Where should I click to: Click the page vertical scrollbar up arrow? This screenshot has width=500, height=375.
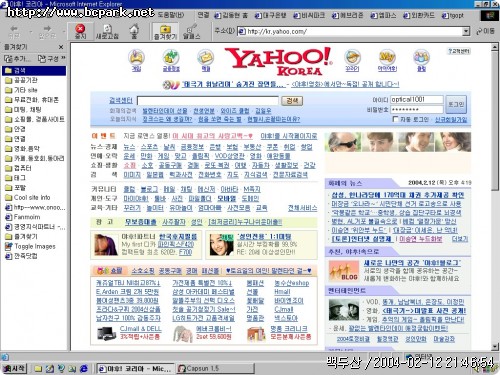point(495,48)
